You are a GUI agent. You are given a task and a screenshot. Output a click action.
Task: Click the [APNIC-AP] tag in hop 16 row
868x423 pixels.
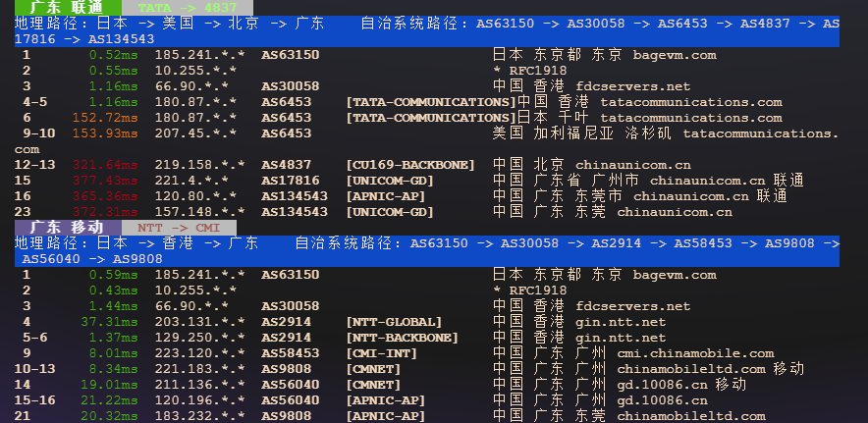386,196
